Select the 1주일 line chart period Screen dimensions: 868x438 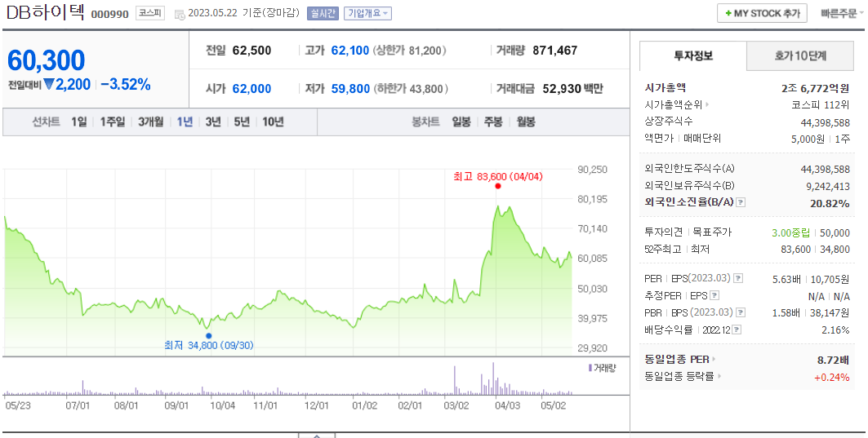click(x=113, y=122)
